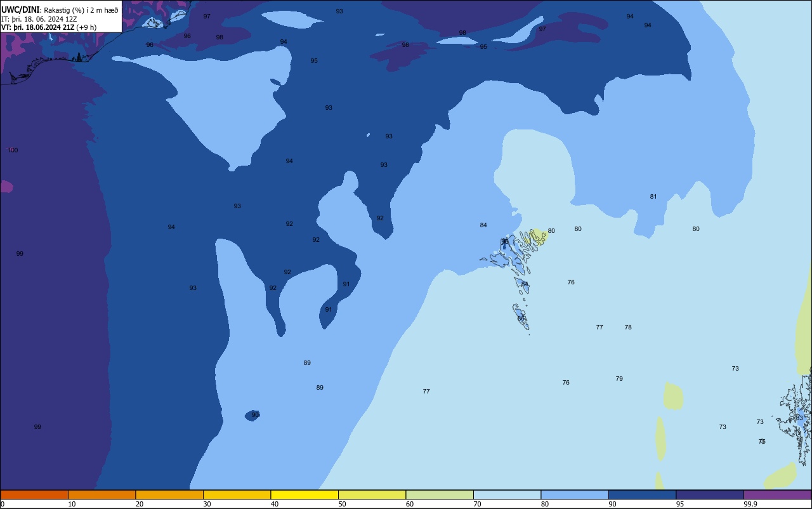812x509 pixels.
Task: Click the orange 10–20 legend swatch
Action: click(101, 494)
